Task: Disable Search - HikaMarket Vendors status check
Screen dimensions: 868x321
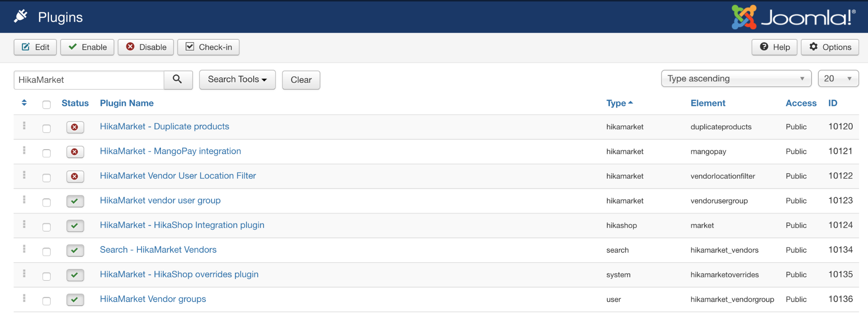Action: pos(75,250)
